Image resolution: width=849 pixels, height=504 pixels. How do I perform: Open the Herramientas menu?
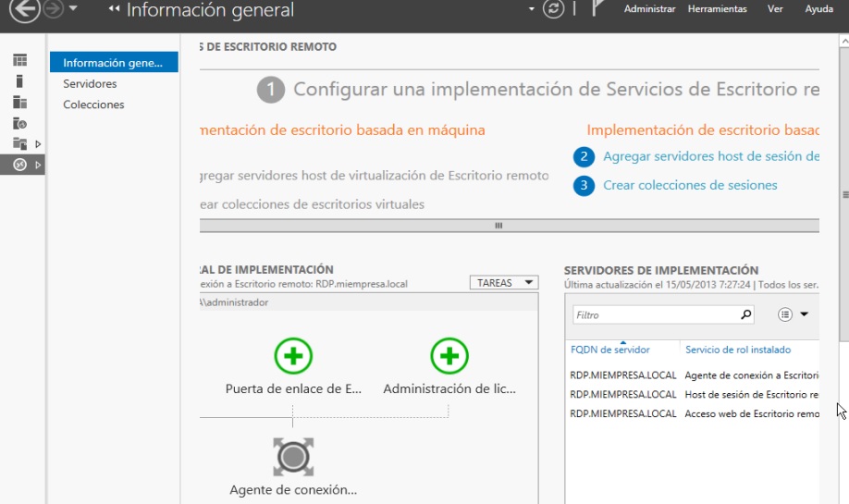(x=717, y=9)
